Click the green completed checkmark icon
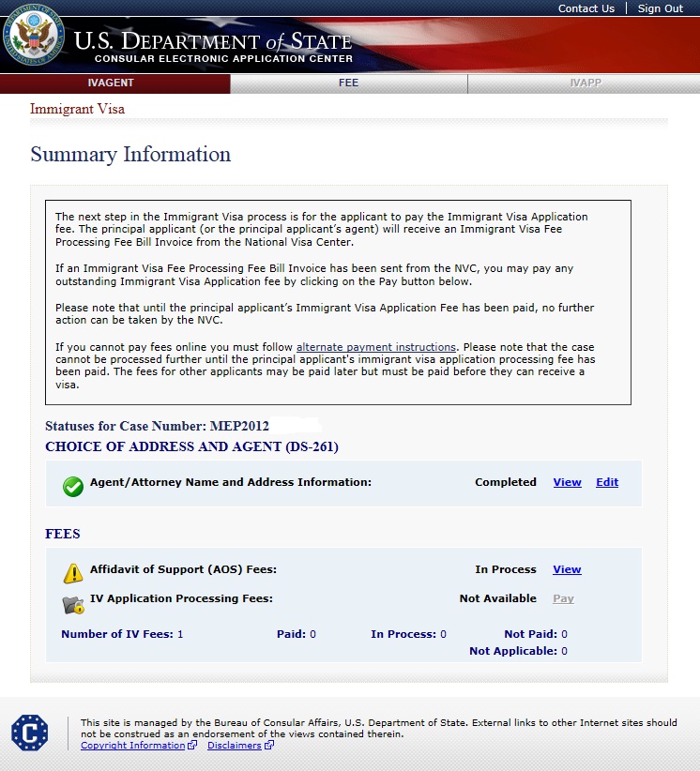This screenshot has height=771, width=700. pyautogui.click(x=73, y=487)
